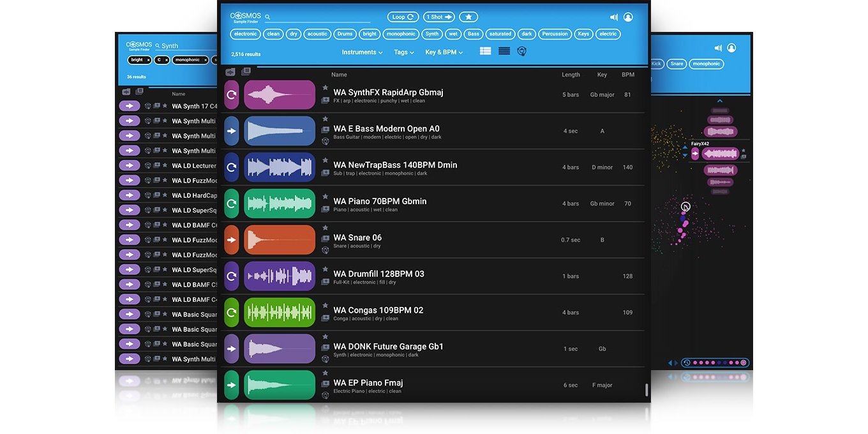Screen dimensions: 868x434
Task: Switch to the cosmos map view icon
Action: click(x=522, y=52)
